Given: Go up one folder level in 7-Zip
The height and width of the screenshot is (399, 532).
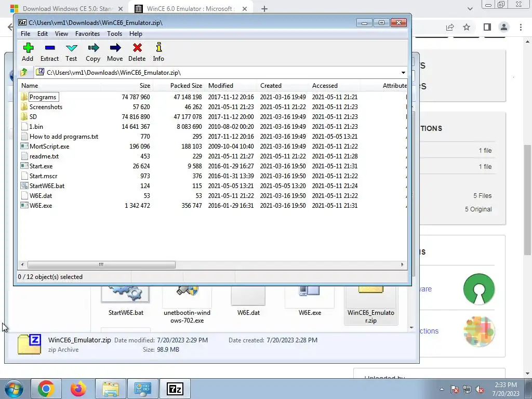Looking at the screenshot, I should click(24, 72).
